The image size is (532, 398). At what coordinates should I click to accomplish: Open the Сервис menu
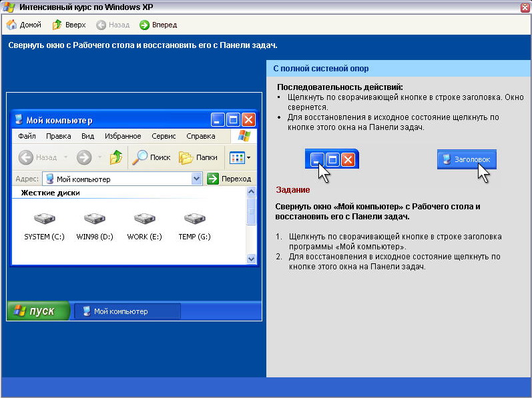[x=164, y=136]
